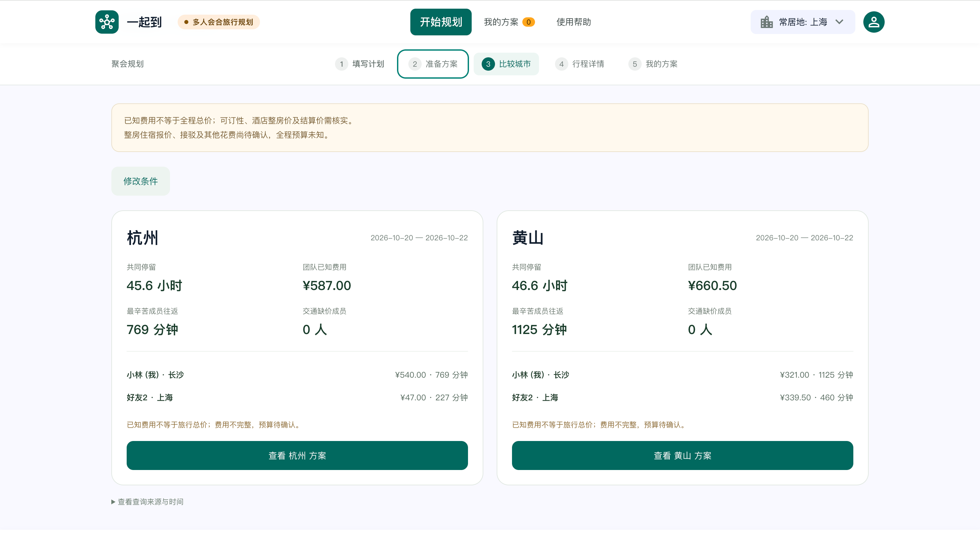Click the 一起到 network logo icon
980x536 pixels.
[x=107, y=22]
